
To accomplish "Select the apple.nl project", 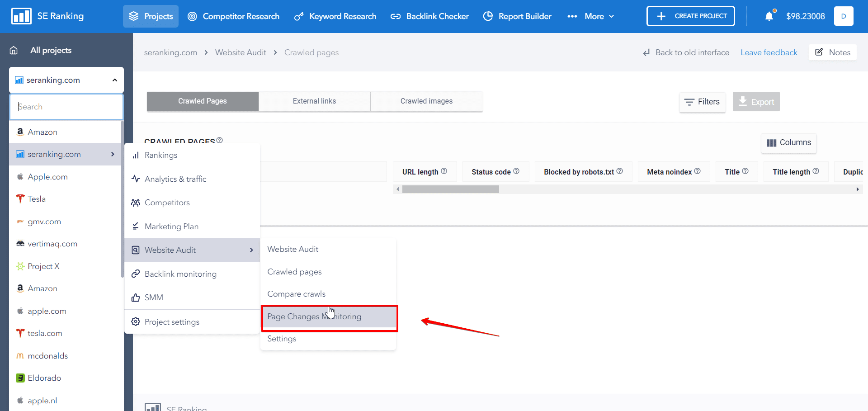I will tap(65, 401).
